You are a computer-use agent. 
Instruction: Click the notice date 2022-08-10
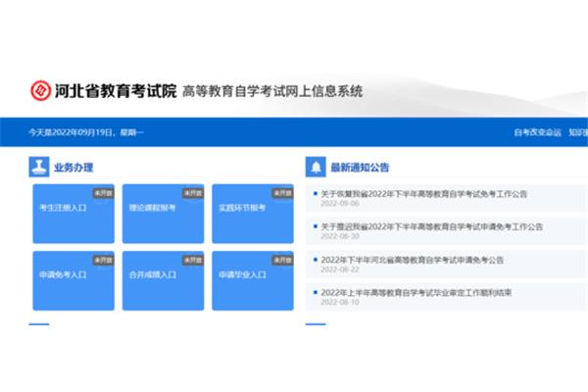pos(340,302)
